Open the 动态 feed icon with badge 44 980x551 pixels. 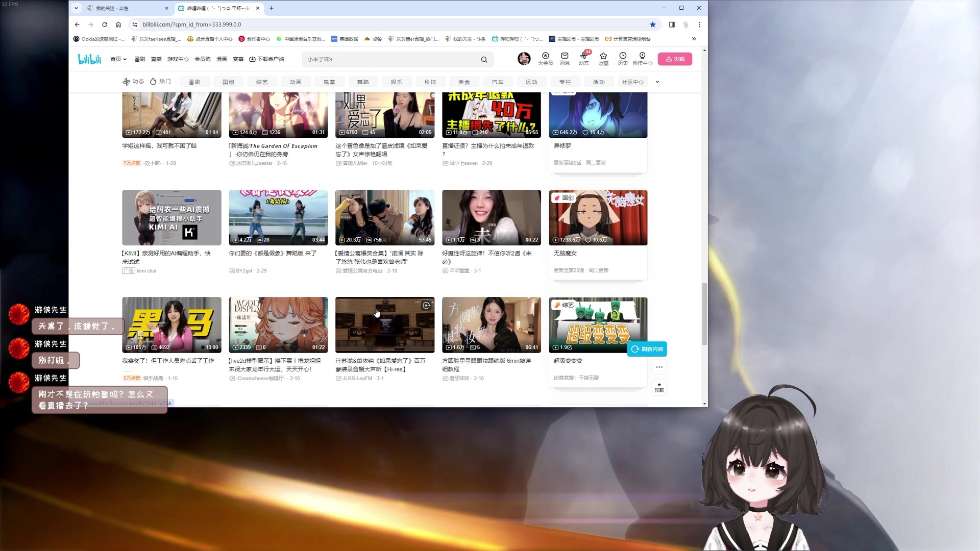[584, 59]
